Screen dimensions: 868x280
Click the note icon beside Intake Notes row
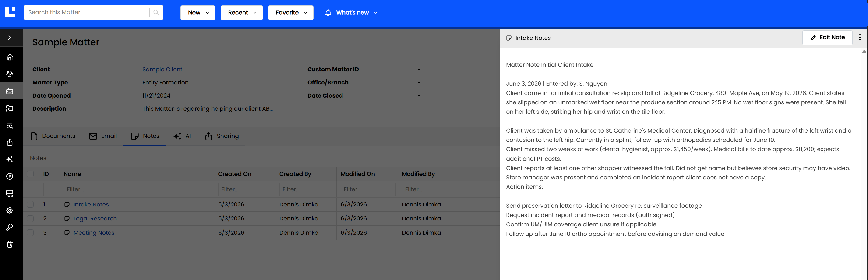click(67, 205)
